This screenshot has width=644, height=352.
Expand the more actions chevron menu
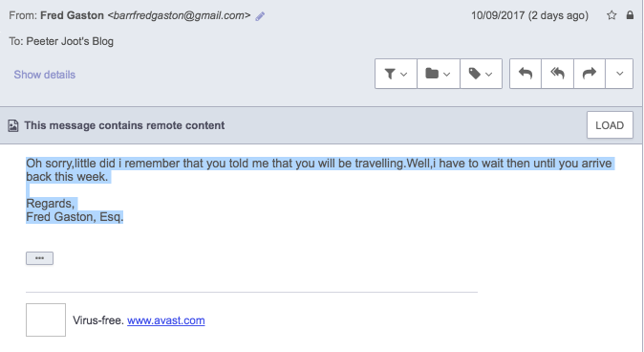pyautogui.click(x=619, y=74)
